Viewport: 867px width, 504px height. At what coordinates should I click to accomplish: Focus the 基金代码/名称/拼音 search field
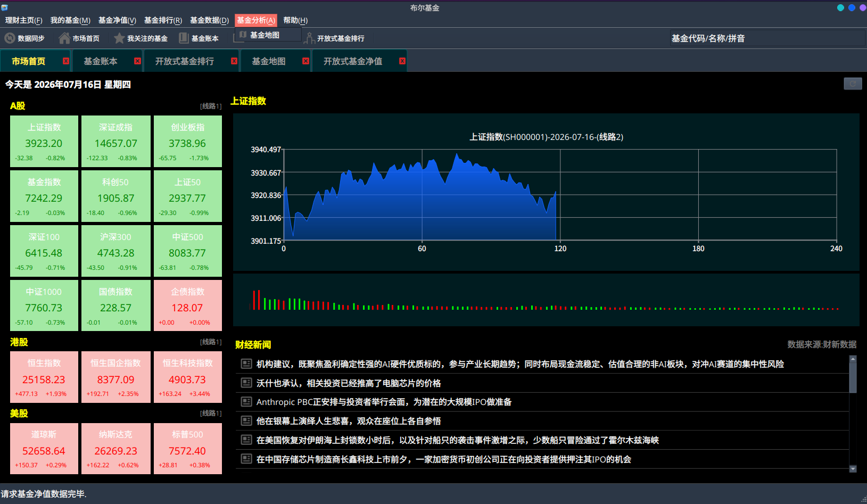click(x=767, y=38)
